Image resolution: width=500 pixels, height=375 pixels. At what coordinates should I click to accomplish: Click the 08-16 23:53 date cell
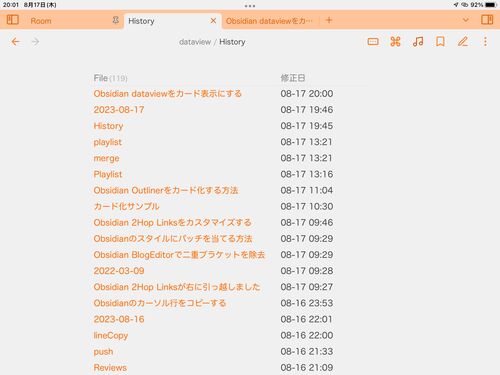coord(307,303)
